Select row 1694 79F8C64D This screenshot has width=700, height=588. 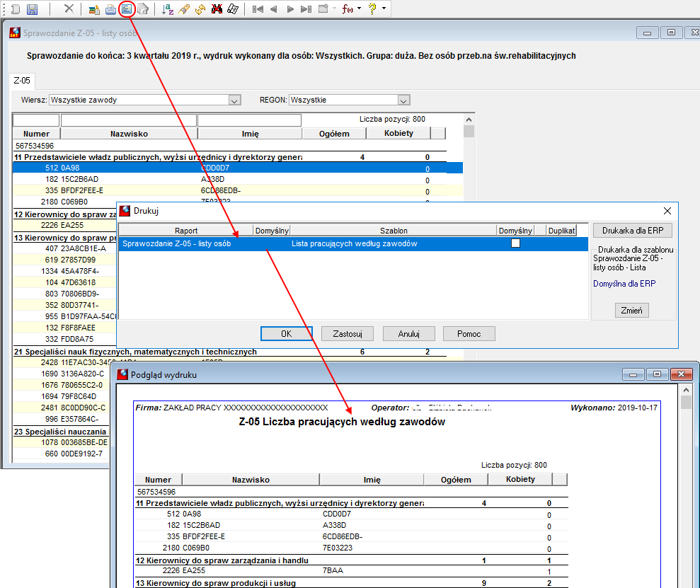tap(62, 396)
